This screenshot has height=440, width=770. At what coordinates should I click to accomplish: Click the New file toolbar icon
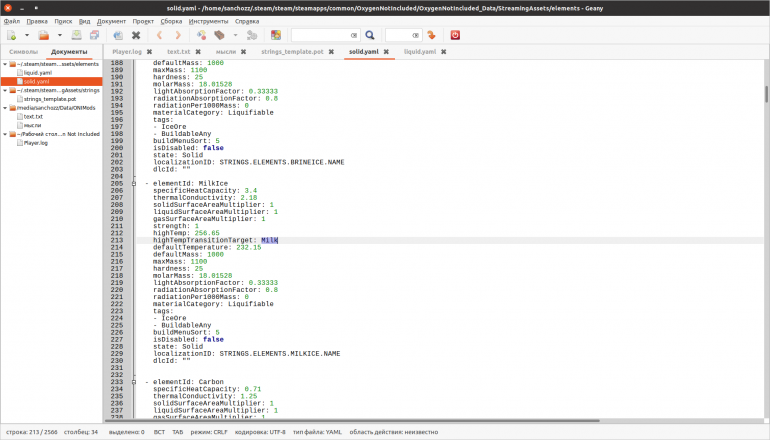[12, 35]
